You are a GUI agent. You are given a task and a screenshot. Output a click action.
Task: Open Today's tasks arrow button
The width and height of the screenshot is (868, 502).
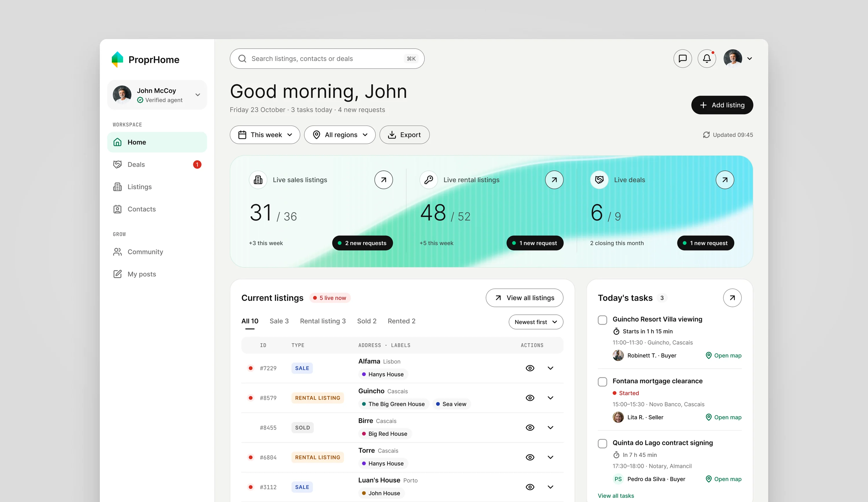(732, 298)
